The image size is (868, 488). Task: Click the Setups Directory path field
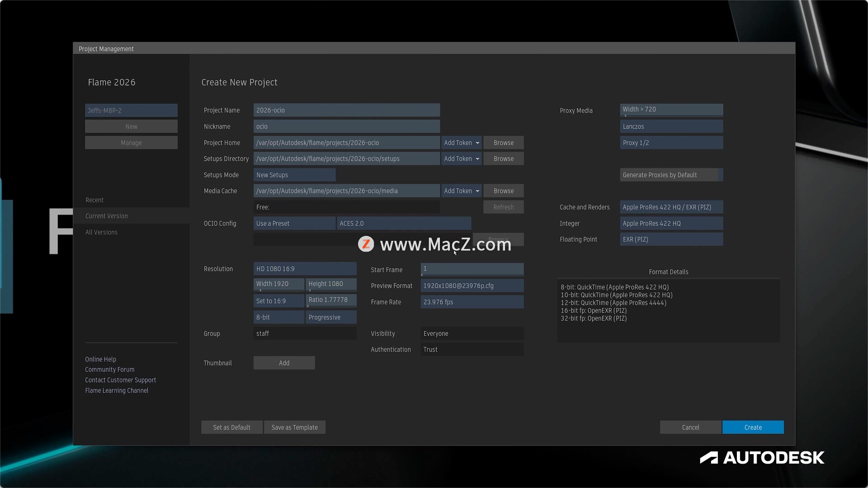point(346,159)
